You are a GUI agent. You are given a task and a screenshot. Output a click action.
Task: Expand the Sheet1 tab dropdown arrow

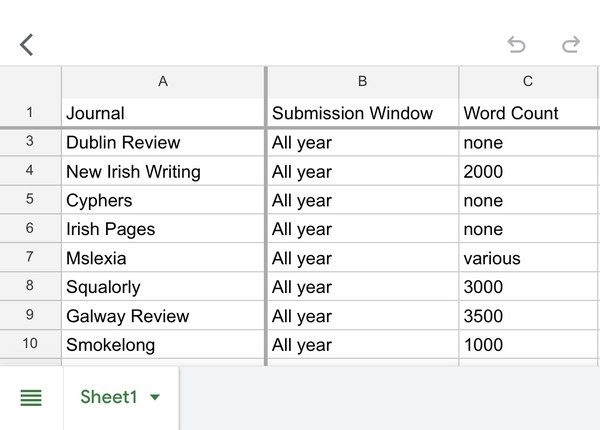pos(155,398)
